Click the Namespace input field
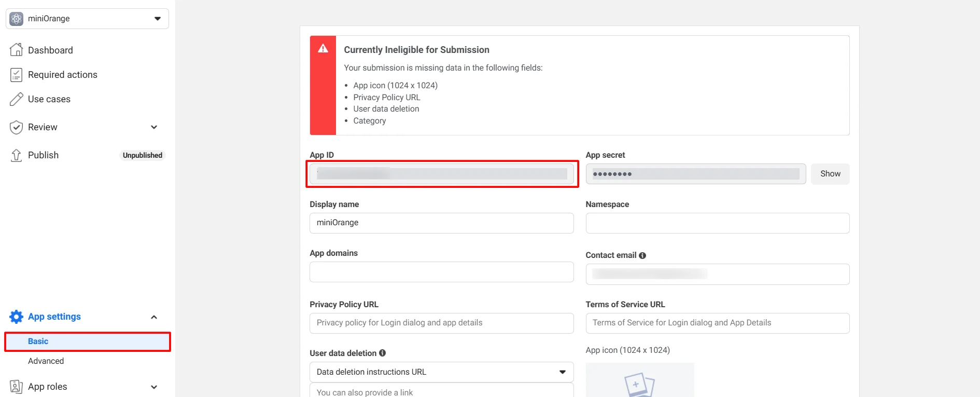Image resolution: width=980 pixels, height=397 pixels. [718, 223]
